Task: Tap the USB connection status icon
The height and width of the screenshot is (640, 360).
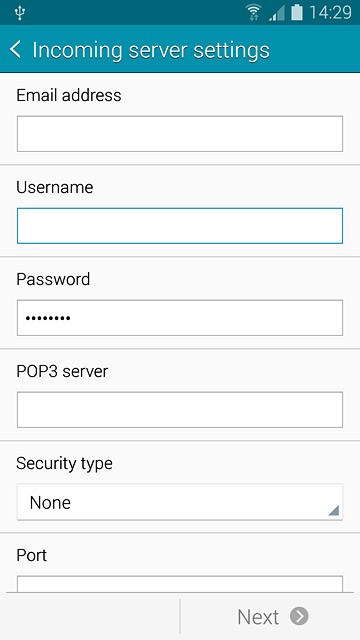Action: click(19, 13)
